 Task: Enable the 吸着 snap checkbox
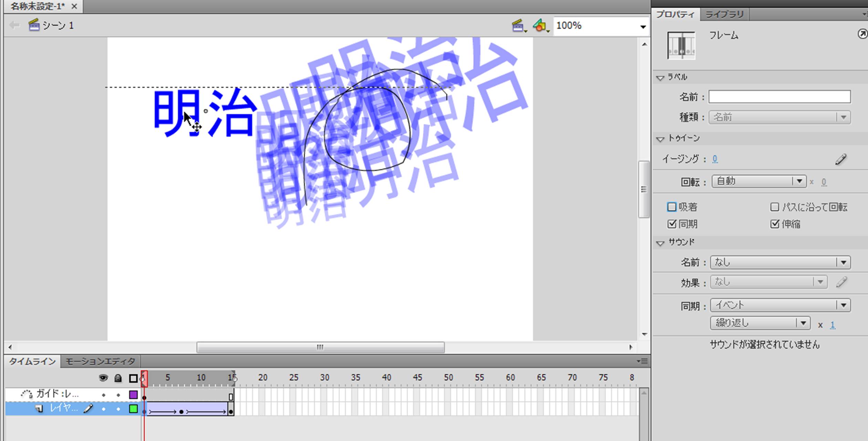(x=671, y=207)
